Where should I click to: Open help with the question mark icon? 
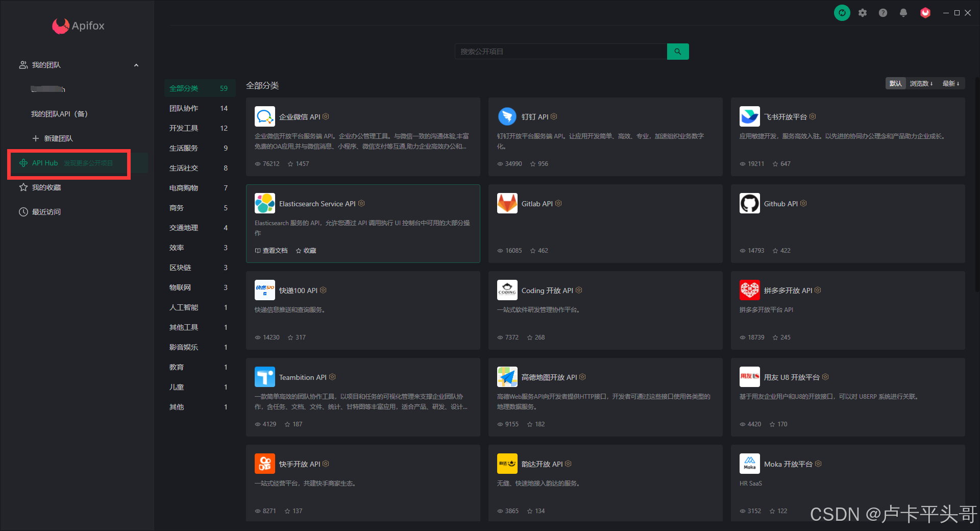click(883, 13)
